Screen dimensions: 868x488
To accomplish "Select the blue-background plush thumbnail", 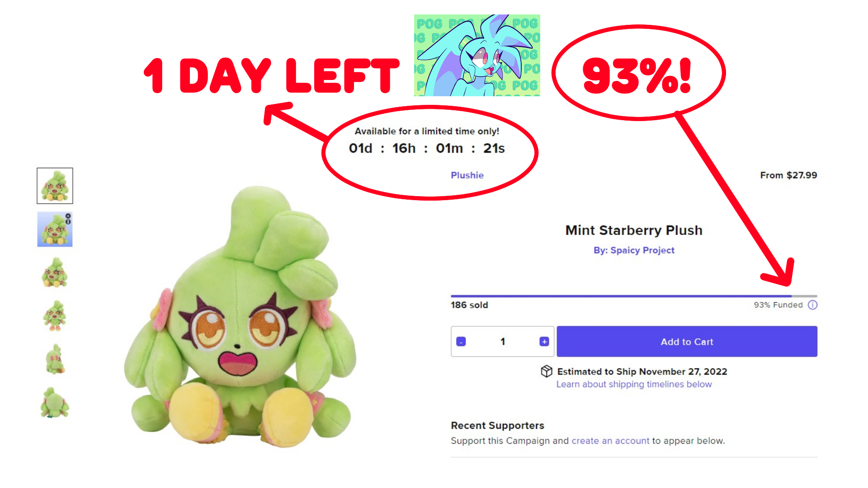I will pyautogui.click(x=55, y=229).
